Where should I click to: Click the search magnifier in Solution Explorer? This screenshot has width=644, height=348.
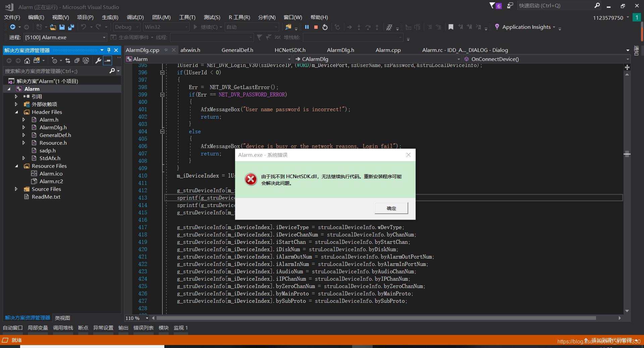[x=112, y=71]
